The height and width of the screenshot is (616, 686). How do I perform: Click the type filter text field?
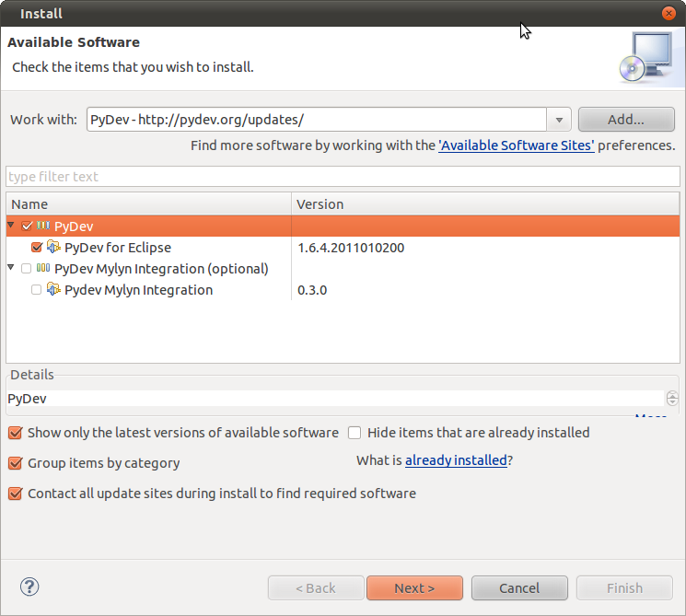(x=343, y=176)
